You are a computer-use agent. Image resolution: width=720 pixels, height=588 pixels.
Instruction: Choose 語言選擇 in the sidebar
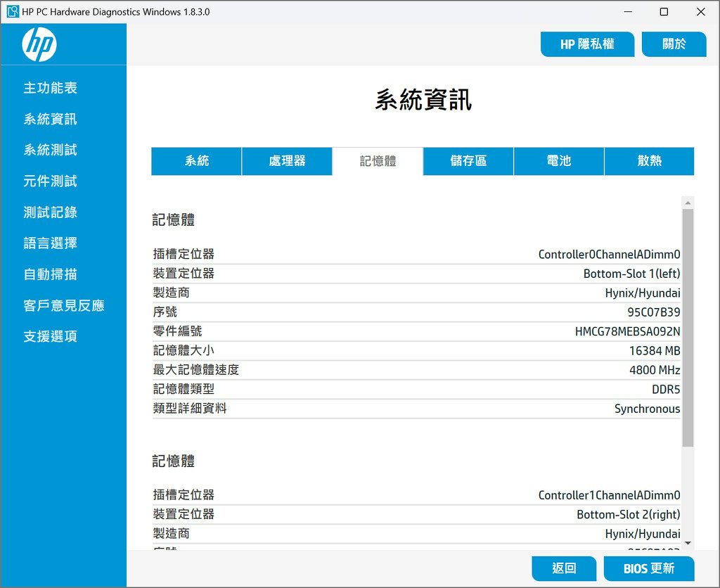coord(51,243)
